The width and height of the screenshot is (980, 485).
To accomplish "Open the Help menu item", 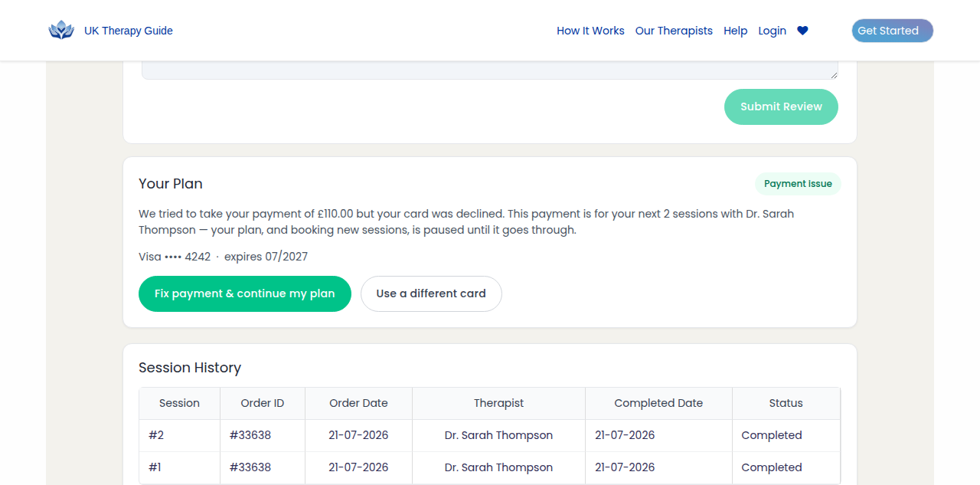I will tap(735, 31).
